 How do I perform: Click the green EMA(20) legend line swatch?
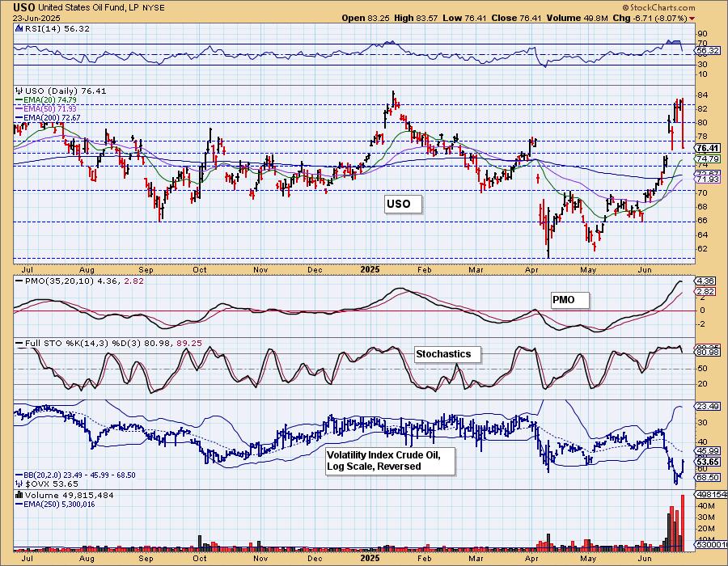[19, 99]
